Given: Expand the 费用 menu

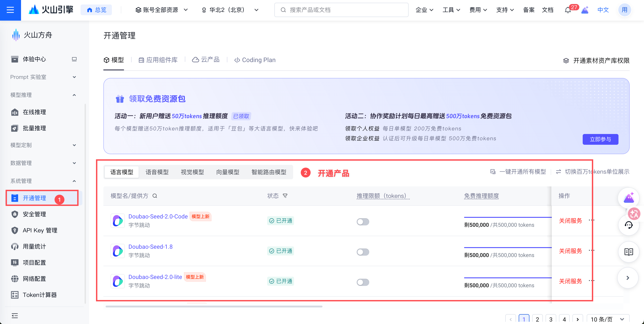Looking at the screenshot, I should 478,10.
